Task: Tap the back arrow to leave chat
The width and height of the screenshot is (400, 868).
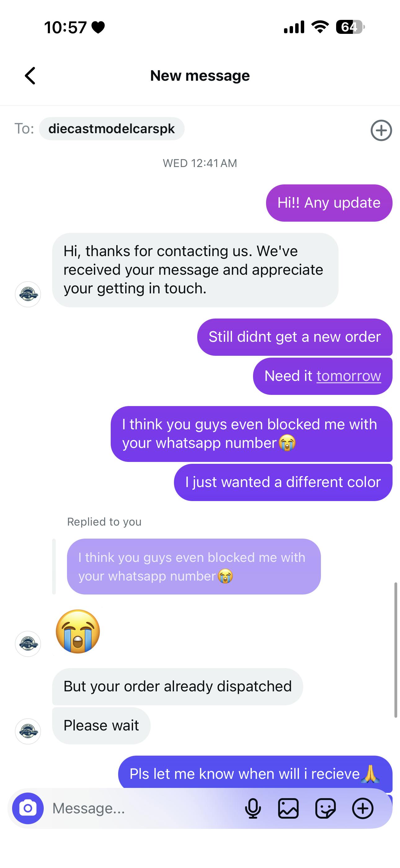Action: point(30,75)
